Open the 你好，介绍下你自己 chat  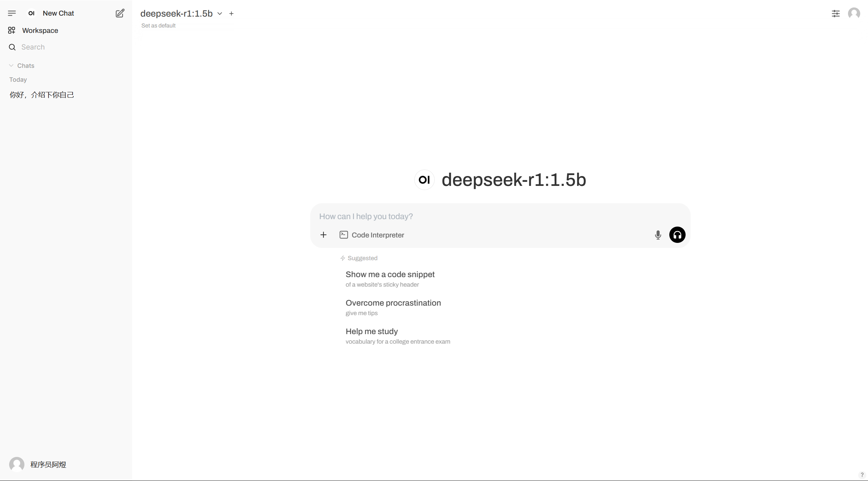[42, 95]
